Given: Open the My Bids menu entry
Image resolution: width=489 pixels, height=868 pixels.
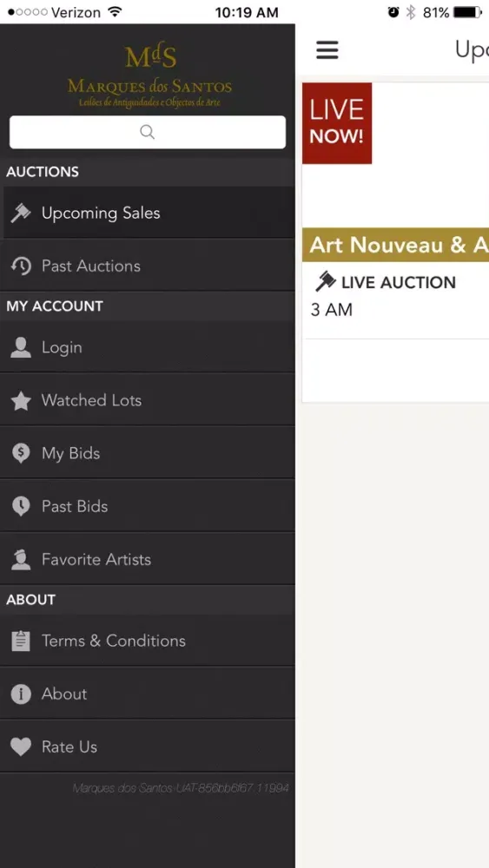Looking at the screenshot, I should [148, 453].
